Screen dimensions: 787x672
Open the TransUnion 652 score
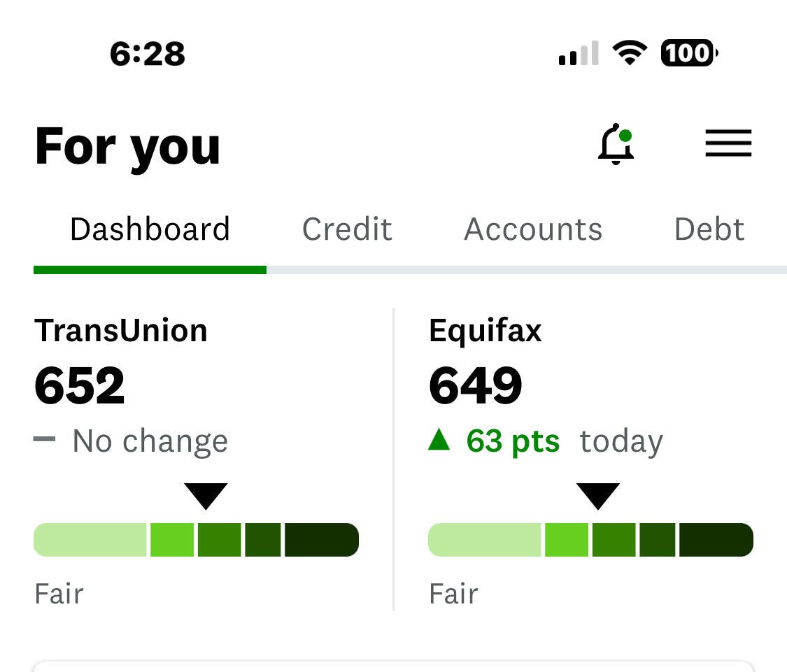pyautogui.click(x=80, y=386)
